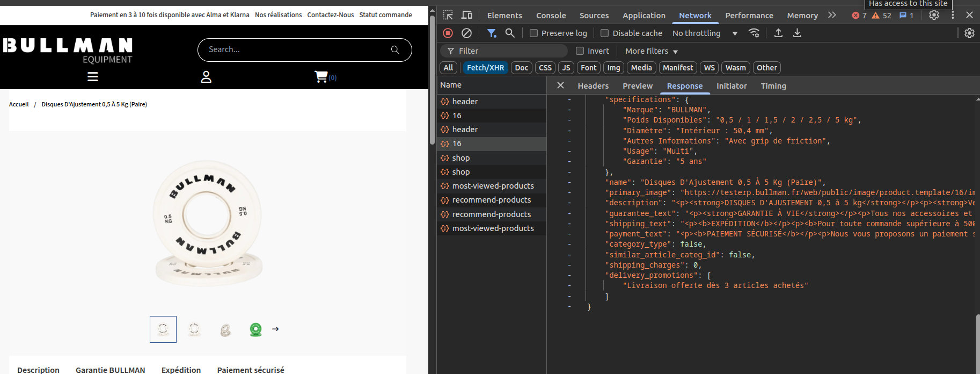The height and width of the screenshot is (374, 980).
Task: Tick the Invert filter checkbox
Action: (x=580, y=51)
